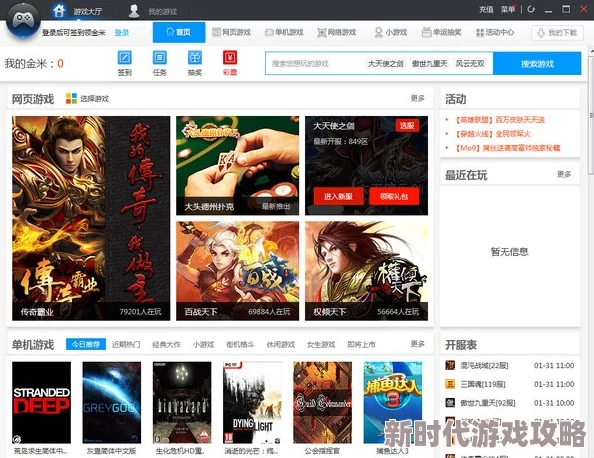This screenshot has height=458, width=594.
Task: Click the 混沌战域[22服] server entry
Action: [x=510, y=366]
